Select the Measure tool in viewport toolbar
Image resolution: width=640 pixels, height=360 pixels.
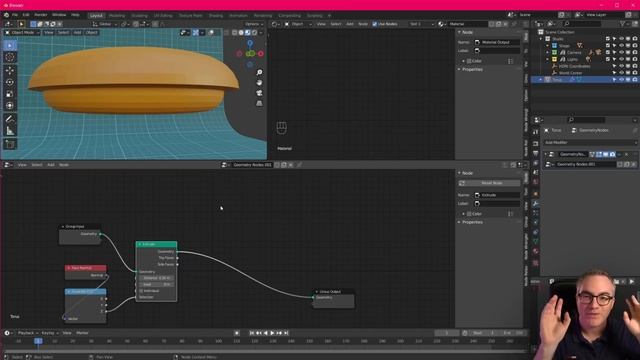(10, 131)
